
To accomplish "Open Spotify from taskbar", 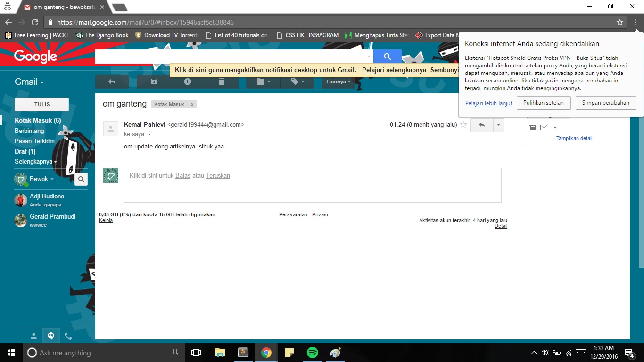I will coord(312,353).
